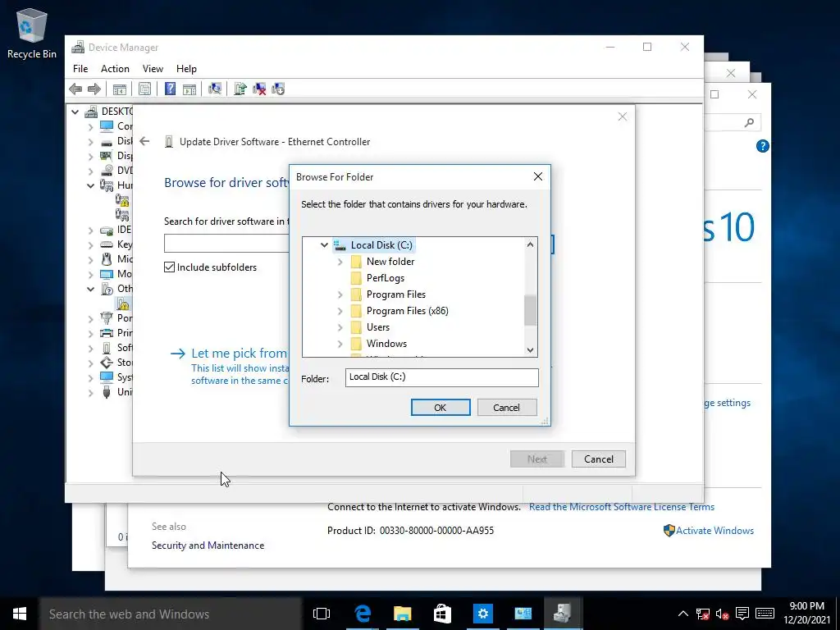Click the Back arrow in Device Manager toolbar

click(x=75, y=89)
